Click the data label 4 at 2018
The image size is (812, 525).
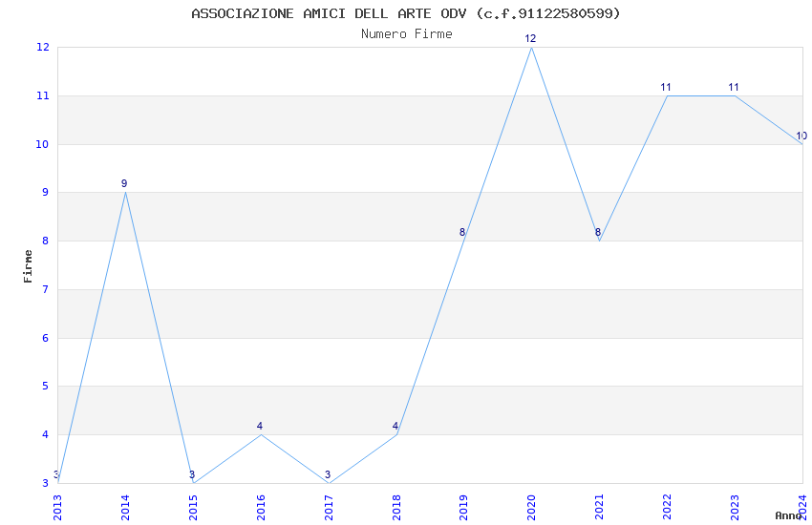tap(395, 427)
